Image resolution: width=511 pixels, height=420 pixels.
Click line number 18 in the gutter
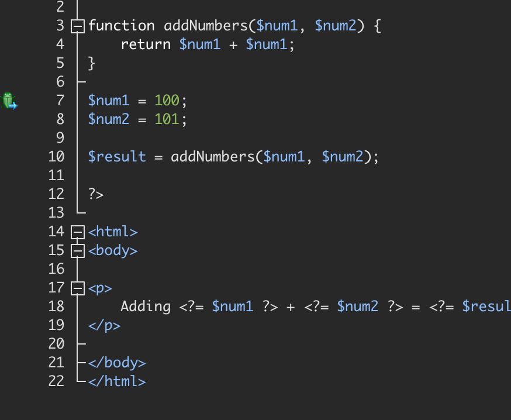coord(56,307)
